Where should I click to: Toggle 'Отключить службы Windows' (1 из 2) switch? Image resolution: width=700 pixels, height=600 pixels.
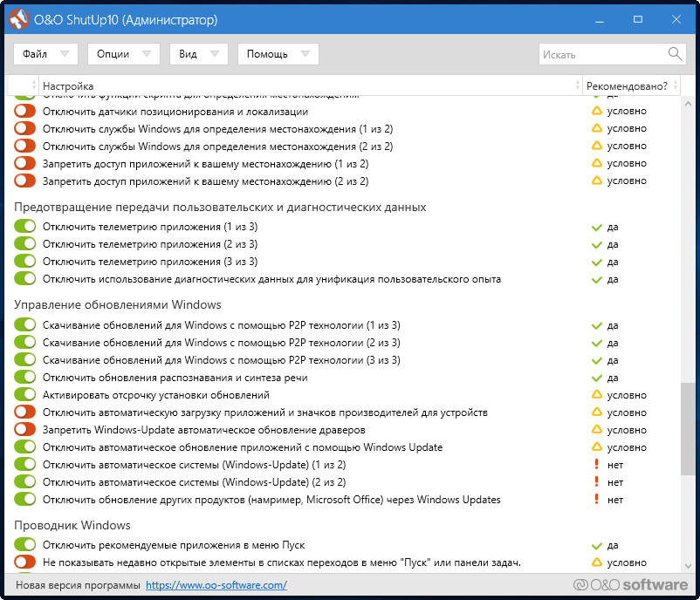pyautogui.click(x=24, y=128)
